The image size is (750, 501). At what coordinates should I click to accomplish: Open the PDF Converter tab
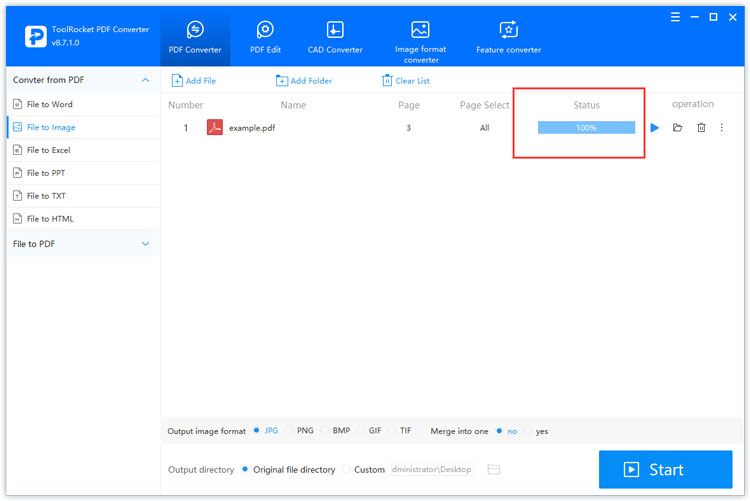pos(195,37)
